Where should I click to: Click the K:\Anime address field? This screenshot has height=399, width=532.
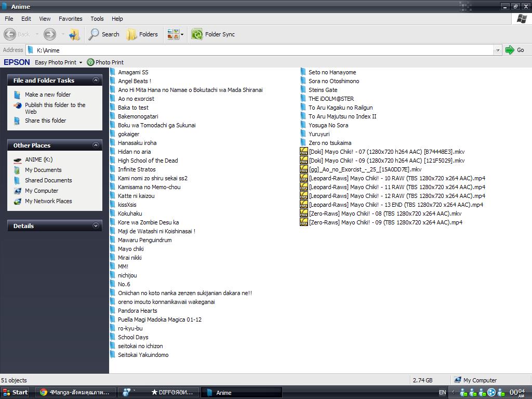coord(260,50)
